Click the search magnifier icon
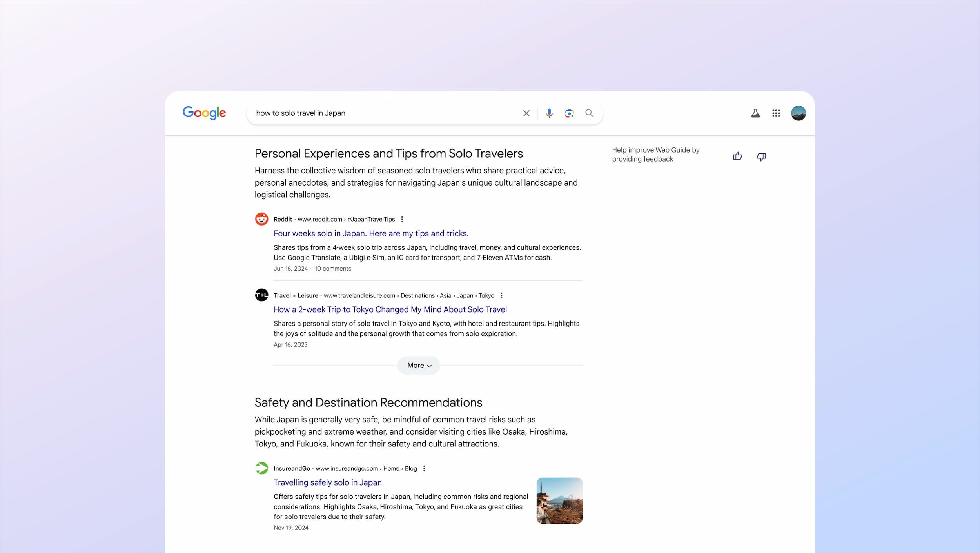Viewport: 980px width, 553px height. [589, 113]
